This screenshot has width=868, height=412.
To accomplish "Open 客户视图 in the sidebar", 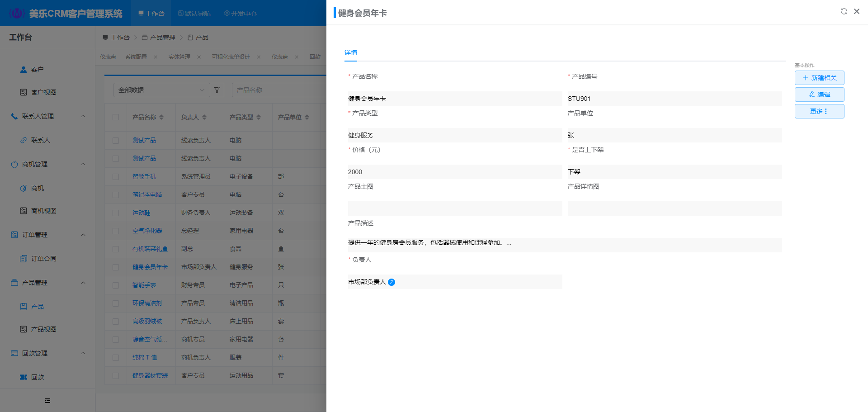I will coord(43,92).
